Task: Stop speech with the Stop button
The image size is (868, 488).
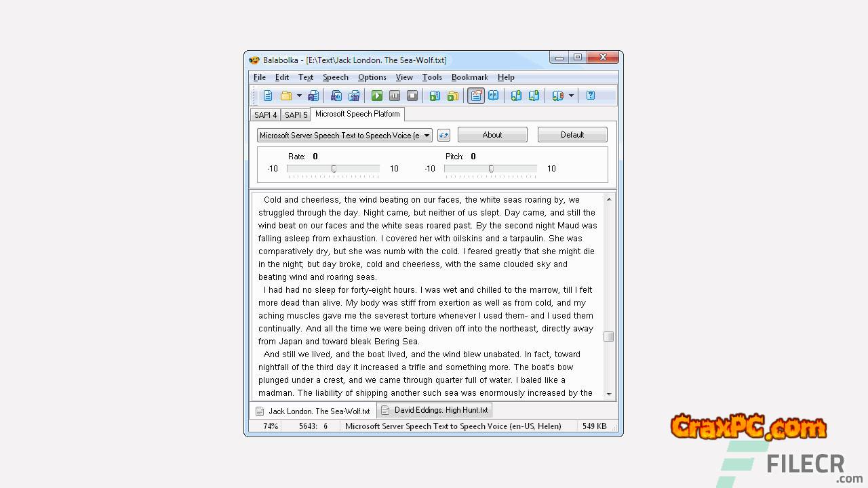Action: pos(412,96)
